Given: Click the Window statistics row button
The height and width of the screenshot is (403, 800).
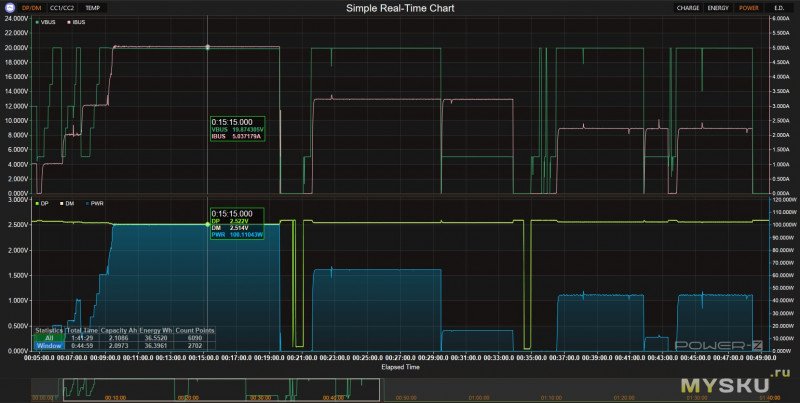Looking at the screenshot, I should [49, 346].
